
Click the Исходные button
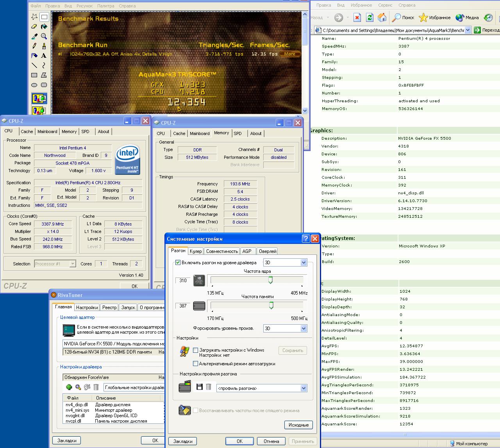point(299,425)
